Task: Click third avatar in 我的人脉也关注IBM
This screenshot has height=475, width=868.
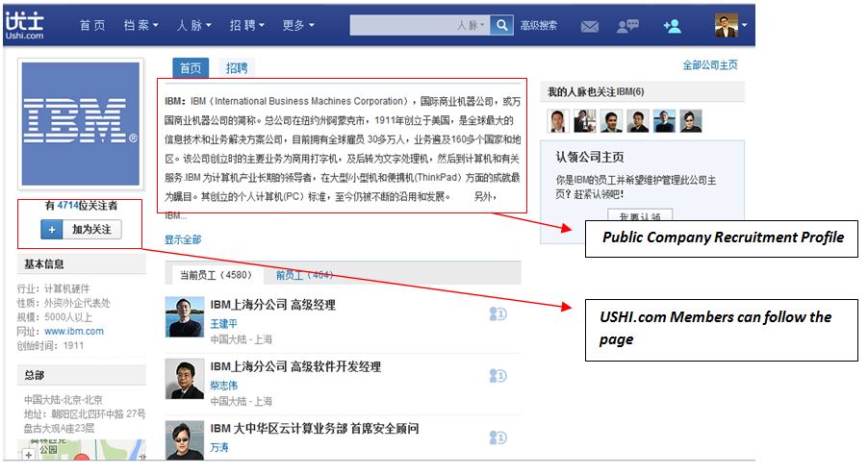Action: (x=611, y=120)
